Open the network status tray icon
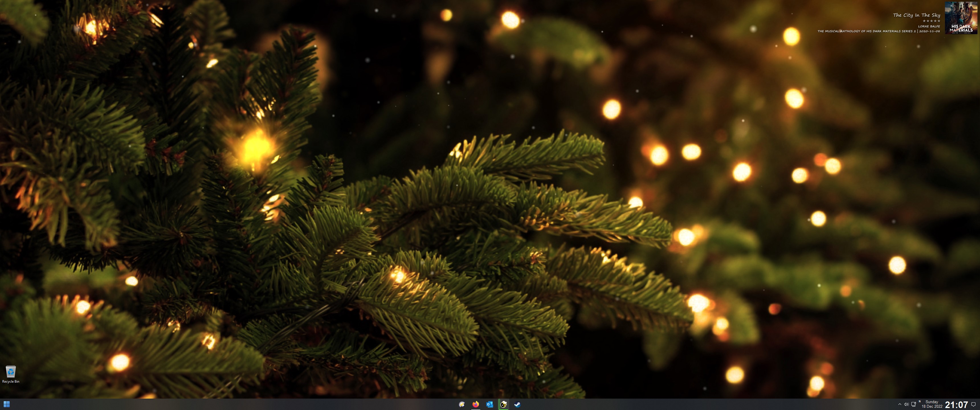Image resolution: width=980 pixels, height=410 pixels. coord(913,404)
